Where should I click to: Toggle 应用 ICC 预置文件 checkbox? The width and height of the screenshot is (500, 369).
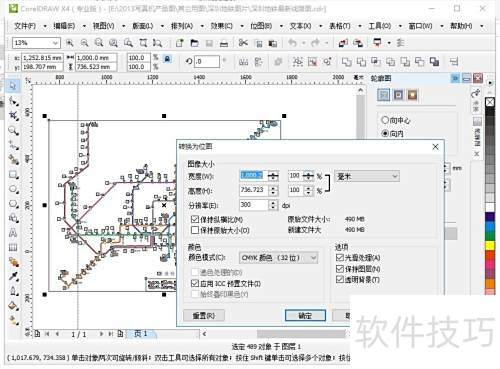[x=195, y=283]
